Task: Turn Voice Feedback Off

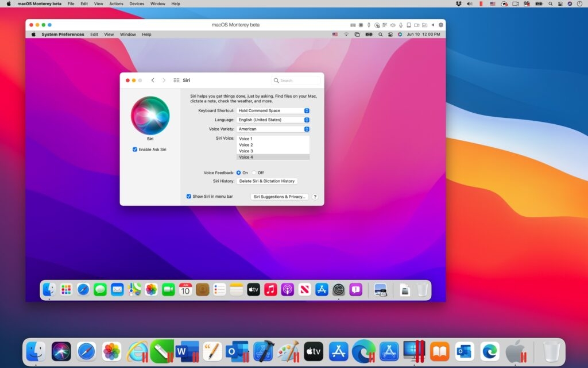Action: [x=254, y=172]
